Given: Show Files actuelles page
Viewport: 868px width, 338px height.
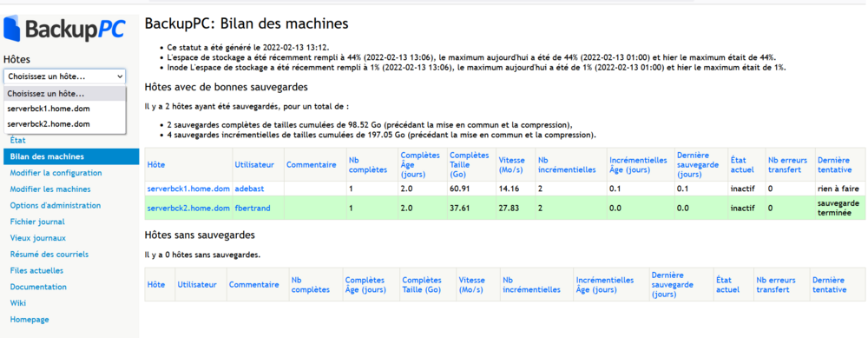Looking at the screenshot, I should (36, 271).
